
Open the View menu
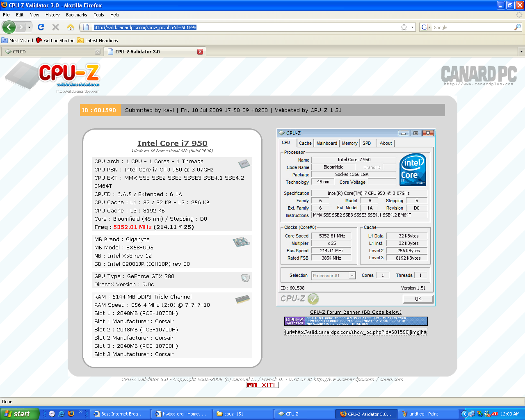[x=34, y=15]
